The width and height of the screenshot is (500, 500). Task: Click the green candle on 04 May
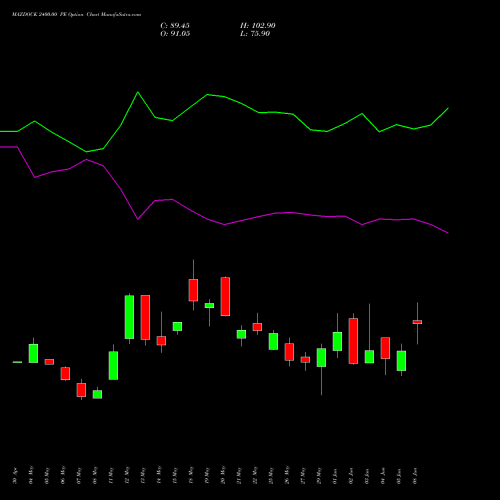(33, 353)
